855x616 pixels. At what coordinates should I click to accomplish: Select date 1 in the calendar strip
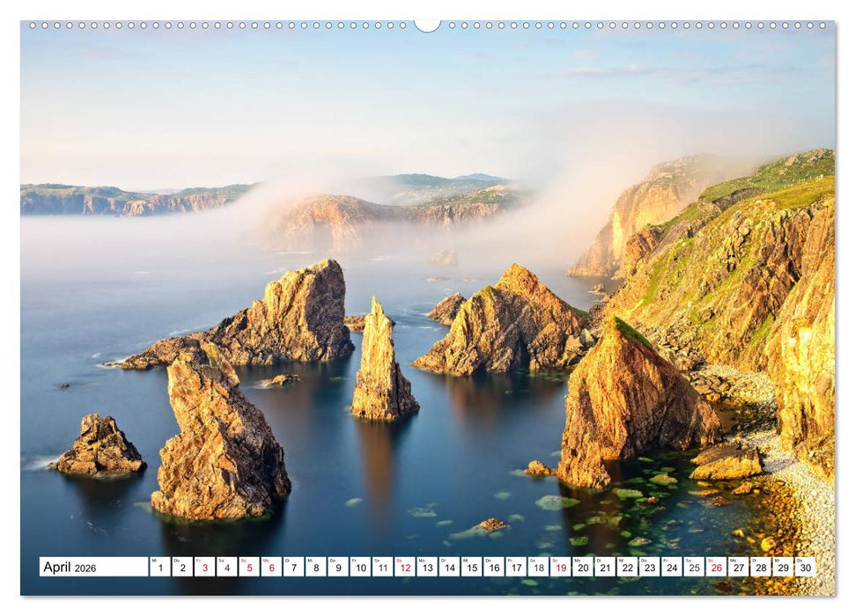click(x=159, y=567)
